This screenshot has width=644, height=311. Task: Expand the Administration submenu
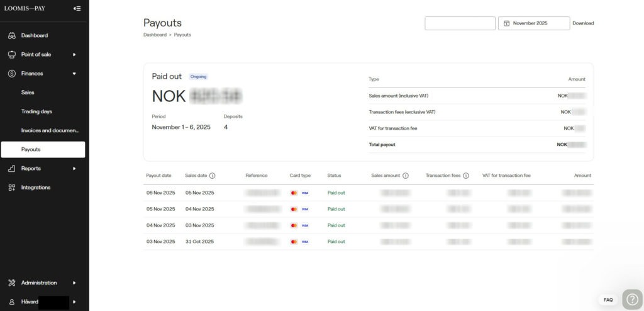(74, 283)
